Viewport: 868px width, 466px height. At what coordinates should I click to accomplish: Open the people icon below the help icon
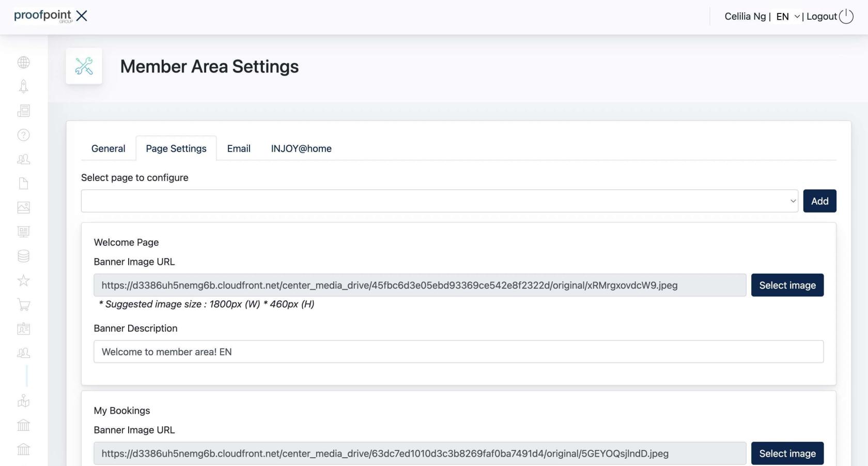tap(23, 159)
